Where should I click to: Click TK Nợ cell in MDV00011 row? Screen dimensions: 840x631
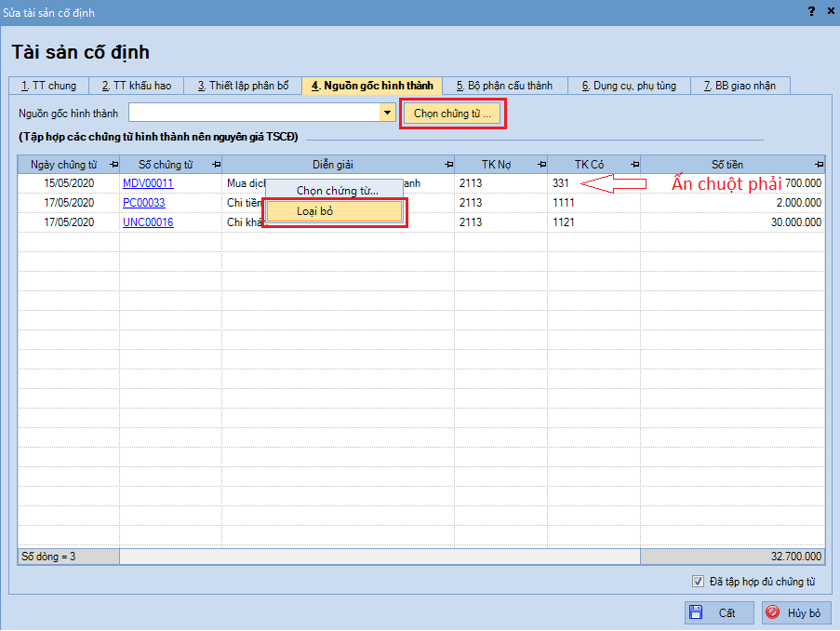pyautogui.click(x=500, y=183)
